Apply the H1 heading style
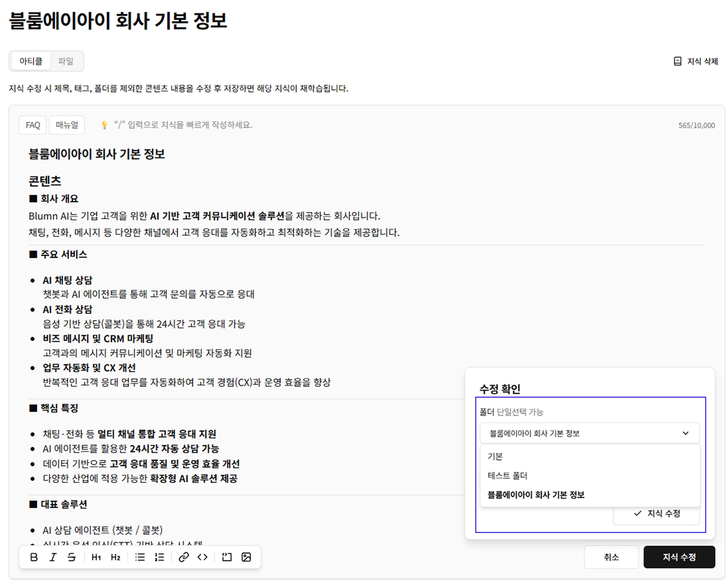This screenshot has height=585, width=728. (96, 557)
